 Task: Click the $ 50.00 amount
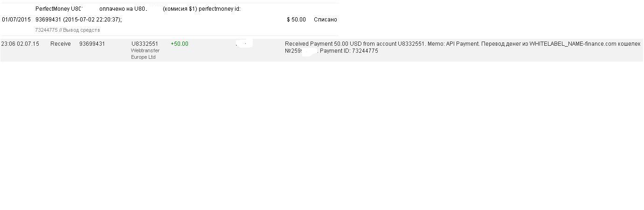pos(296,20)
